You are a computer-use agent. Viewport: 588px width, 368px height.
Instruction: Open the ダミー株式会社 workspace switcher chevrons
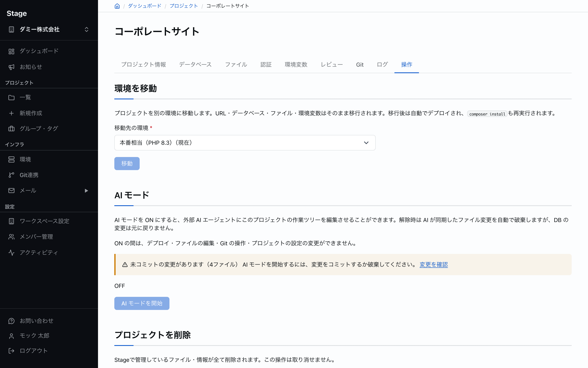coord(87,29)
